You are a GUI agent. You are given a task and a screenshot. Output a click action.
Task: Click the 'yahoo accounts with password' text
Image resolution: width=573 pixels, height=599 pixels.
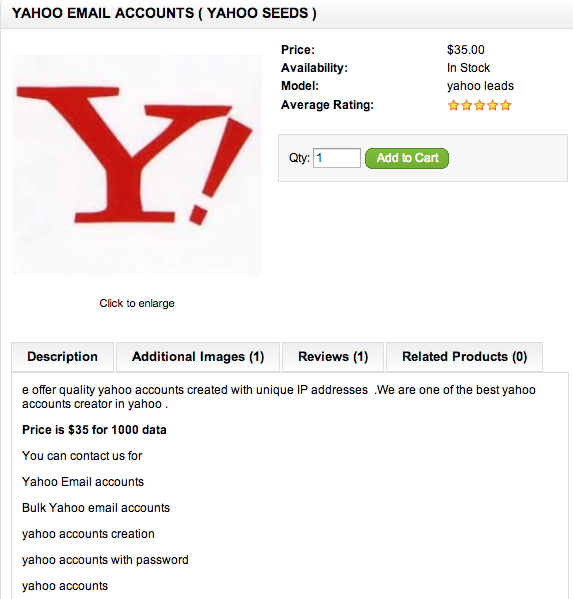coord(105,560)
